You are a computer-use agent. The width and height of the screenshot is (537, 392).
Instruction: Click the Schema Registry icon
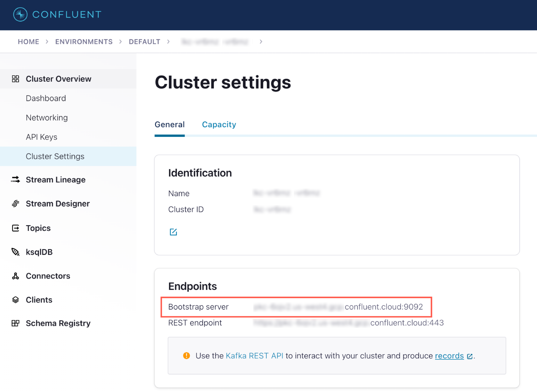click(x=15, y=323)
